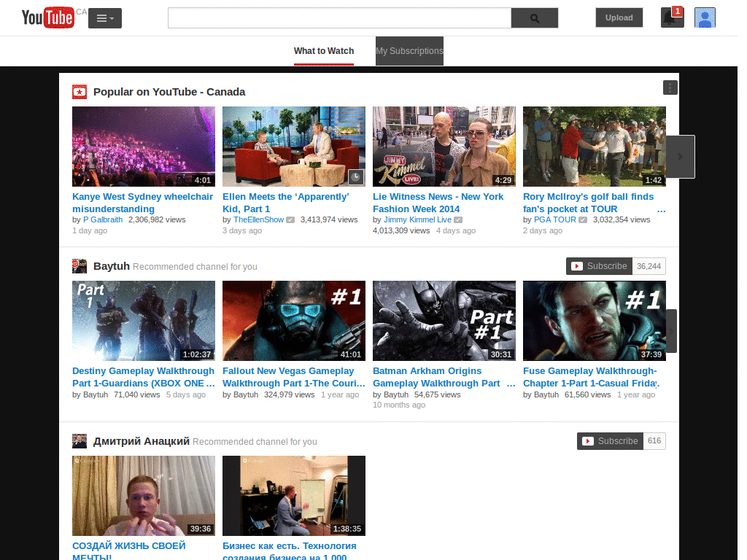The height and width of the screenshot is (560, 747).
Task: Subscribe to the Дмитрий Анацкий channel
Action: (611, 441)
